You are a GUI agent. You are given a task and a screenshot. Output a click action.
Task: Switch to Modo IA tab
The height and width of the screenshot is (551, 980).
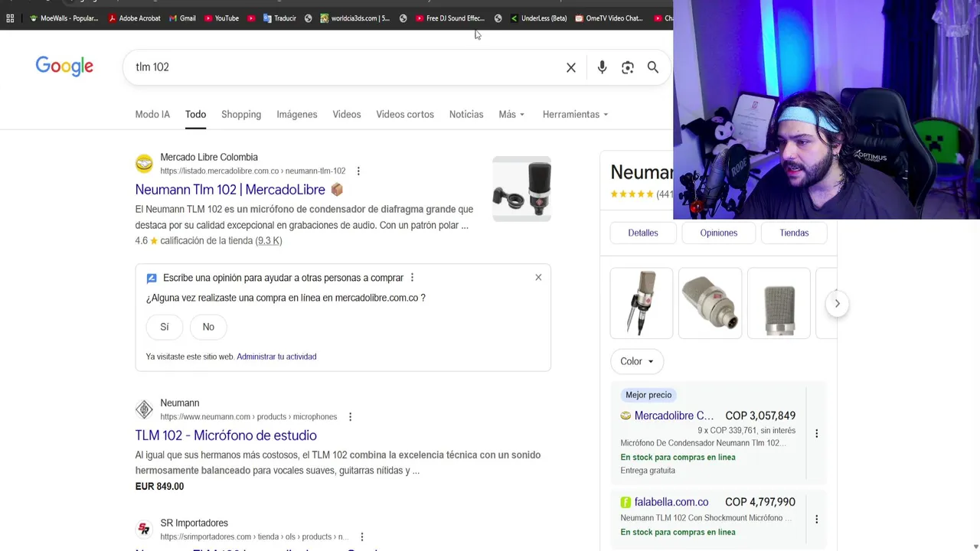coord(152,114)
